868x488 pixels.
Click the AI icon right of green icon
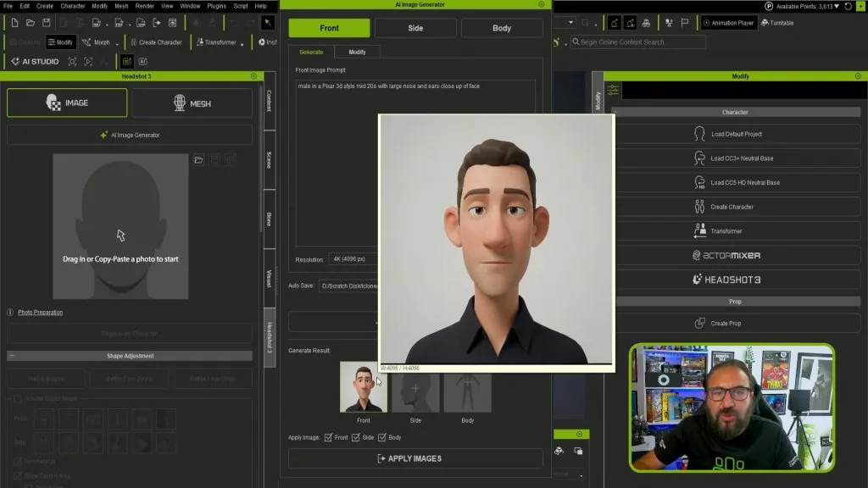(142, 61)
